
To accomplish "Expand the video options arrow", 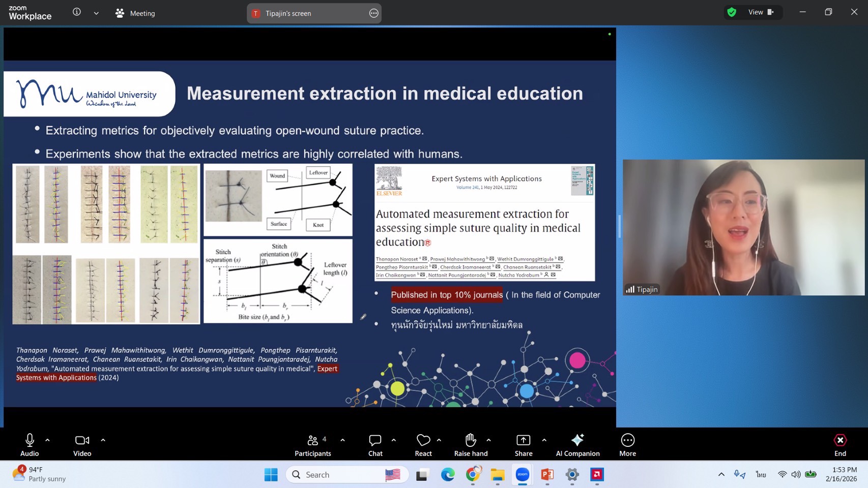I will [103, 440].
